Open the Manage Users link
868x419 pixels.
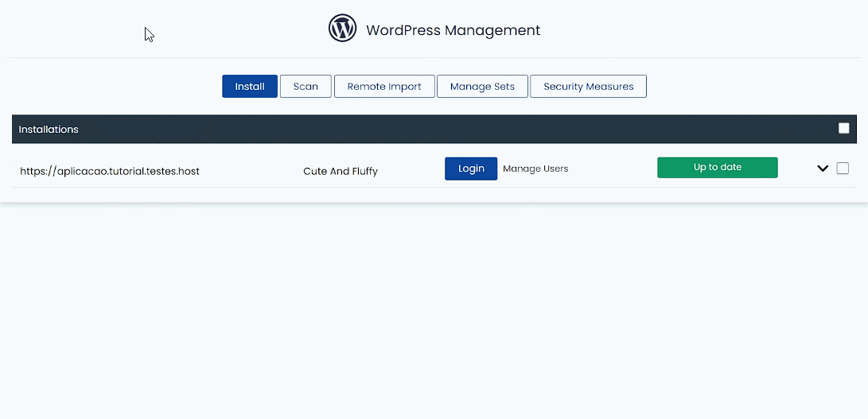pyautogui.click(x=535, y=169)
